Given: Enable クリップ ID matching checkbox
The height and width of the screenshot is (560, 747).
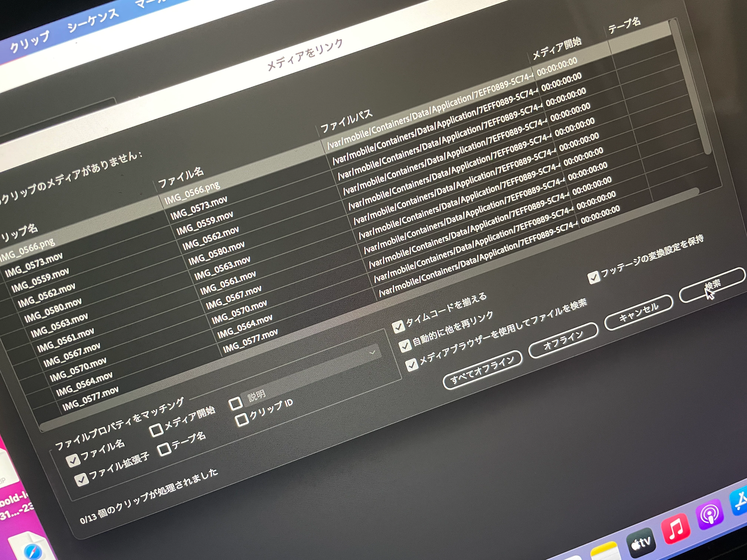Looking at the screenshot, I should [x=242, y=420].
